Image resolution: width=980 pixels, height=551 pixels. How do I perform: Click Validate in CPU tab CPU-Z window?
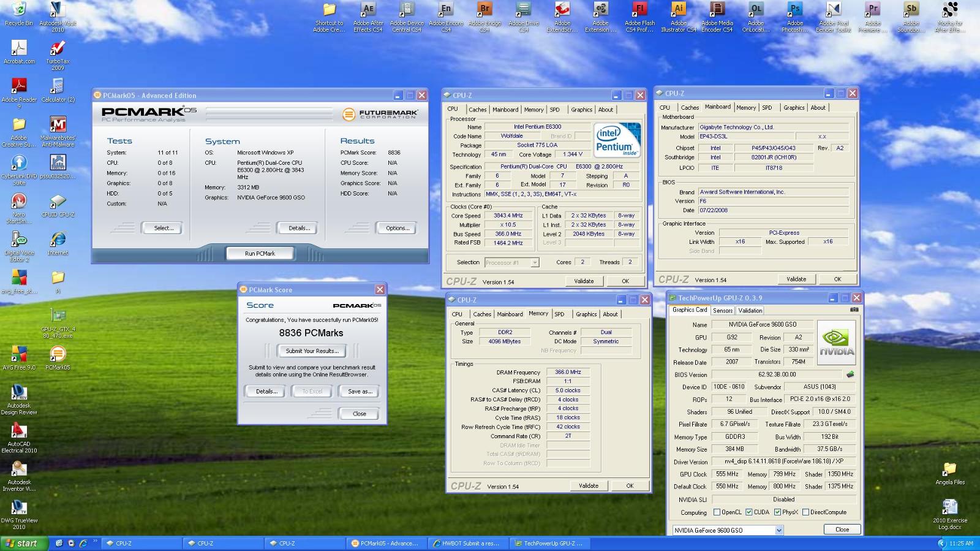[x=584, y=281]
